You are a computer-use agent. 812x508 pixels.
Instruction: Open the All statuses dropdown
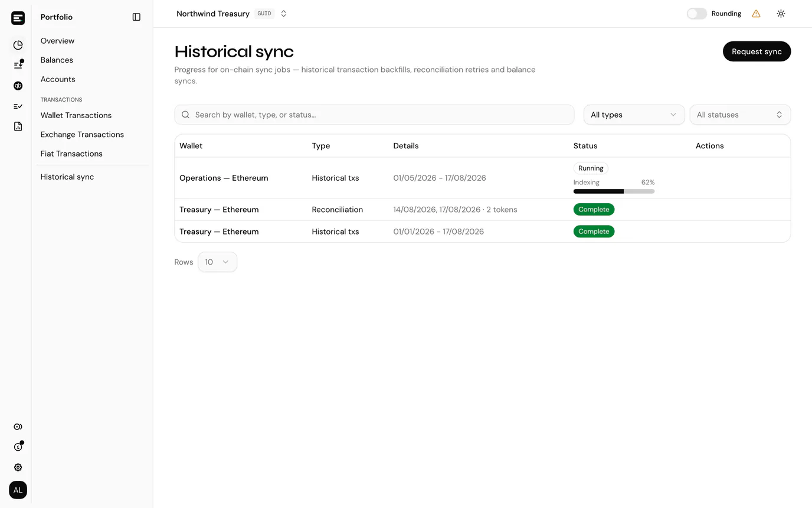740,115
